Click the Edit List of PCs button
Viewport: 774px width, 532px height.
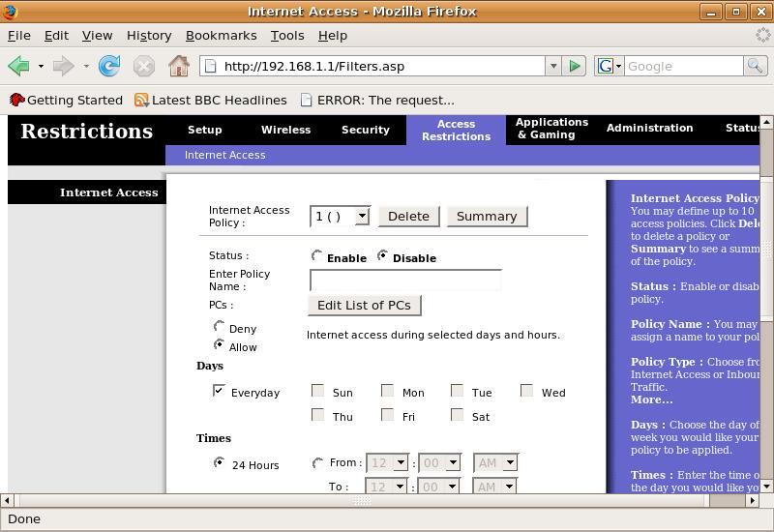(x=364, y=305)
